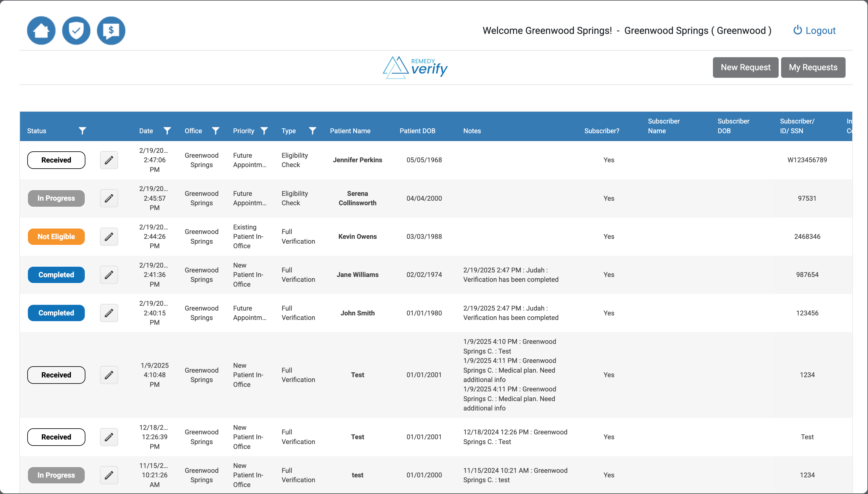Open the Type column filter
The image size is (868, 494).
(313, 131)
